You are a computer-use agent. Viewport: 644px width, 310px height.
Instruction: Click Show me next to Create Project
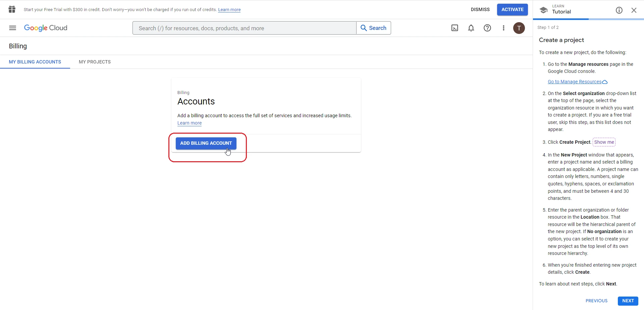(x=604, y=142)
